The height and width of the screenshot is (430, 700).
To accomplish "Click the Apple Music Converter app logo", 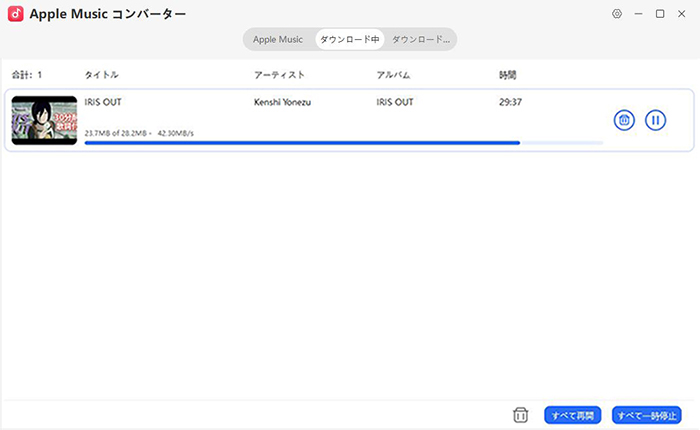I will point(16,14).
